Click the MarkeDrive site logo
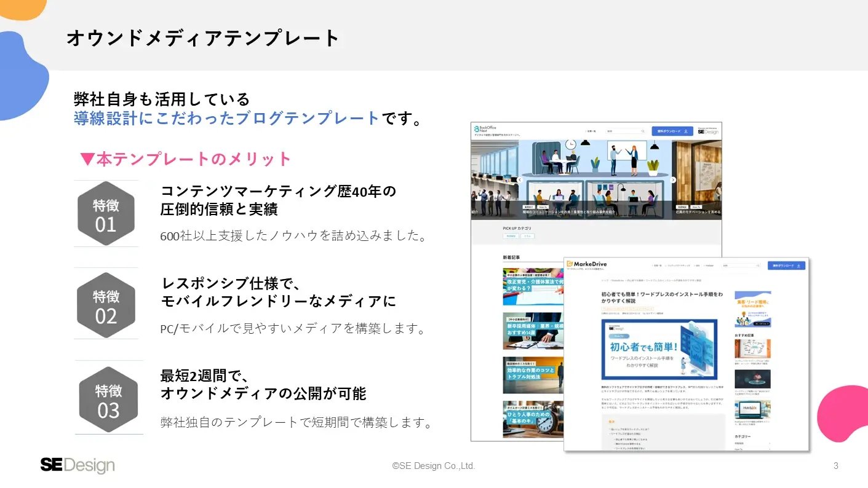 point(587,264)
